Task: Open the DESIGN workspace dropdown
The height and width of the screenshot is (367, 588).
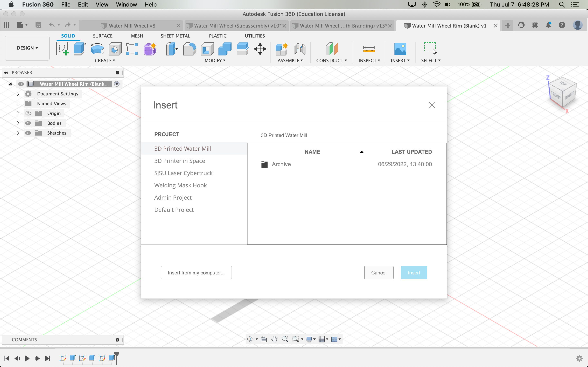Action: coord(27,48)
